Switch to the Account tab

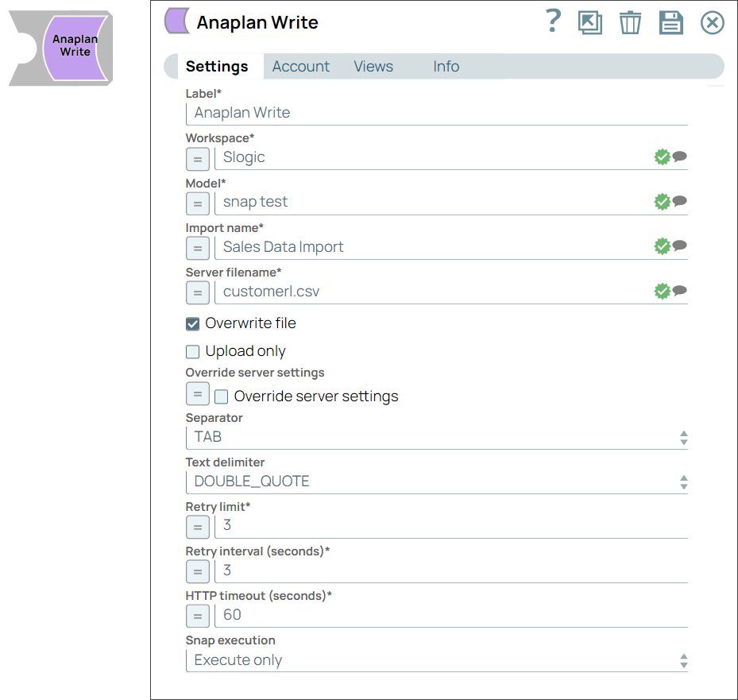300,67
